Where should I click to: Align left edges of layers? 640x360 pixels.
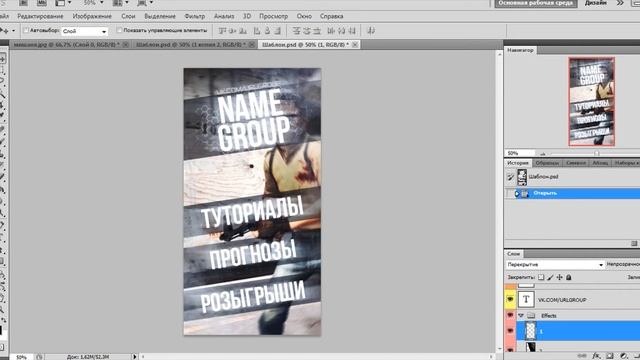257,31
